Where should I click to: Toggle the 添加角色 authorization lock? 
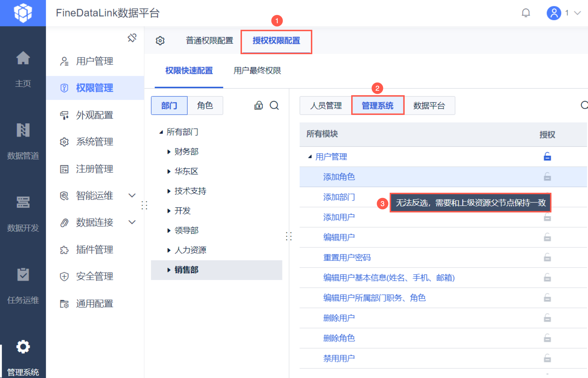click(547, 177)
